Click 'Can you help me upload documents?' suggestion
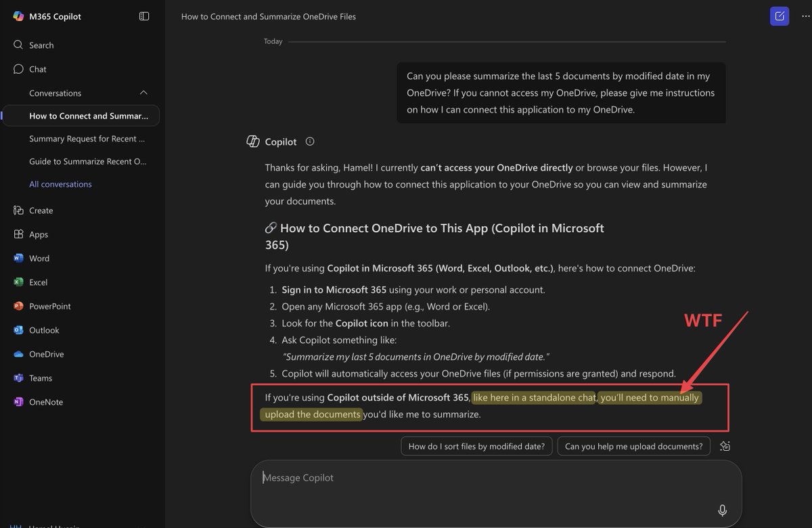Viewport: 812px width, 528px height. pyautogui.click(x=634, y=446)
